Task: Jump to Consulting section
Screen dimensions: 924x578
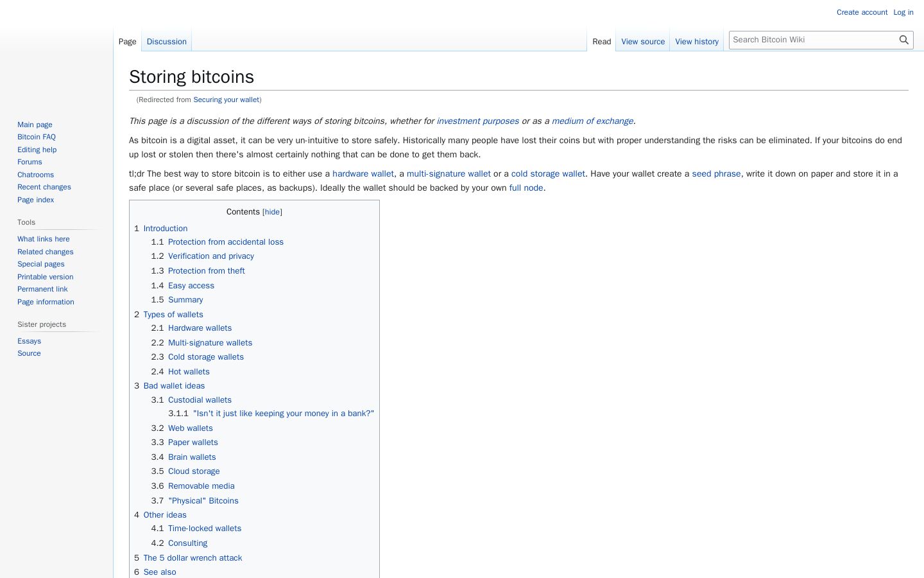Action: [x=188, y=543]
